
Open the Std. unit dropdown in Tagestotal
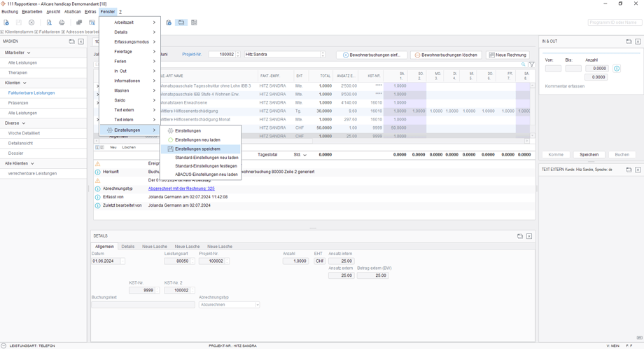coord(304,155)
